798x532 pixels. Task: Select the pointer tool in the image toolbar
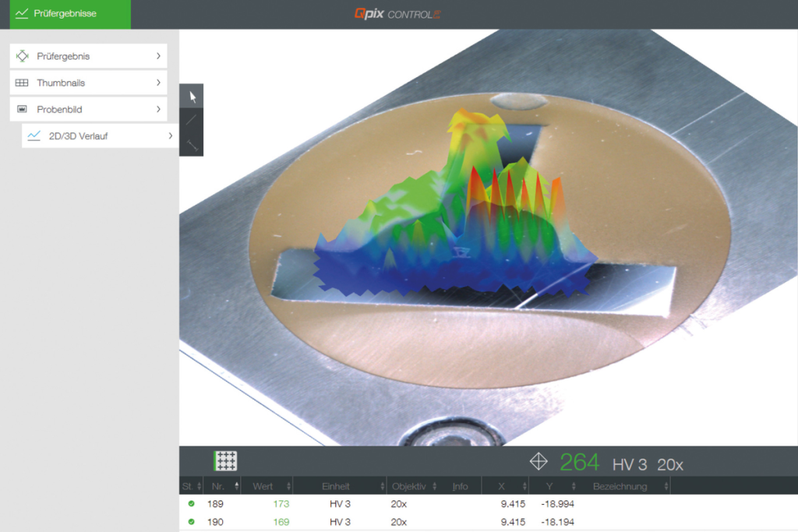coord(191,95)
